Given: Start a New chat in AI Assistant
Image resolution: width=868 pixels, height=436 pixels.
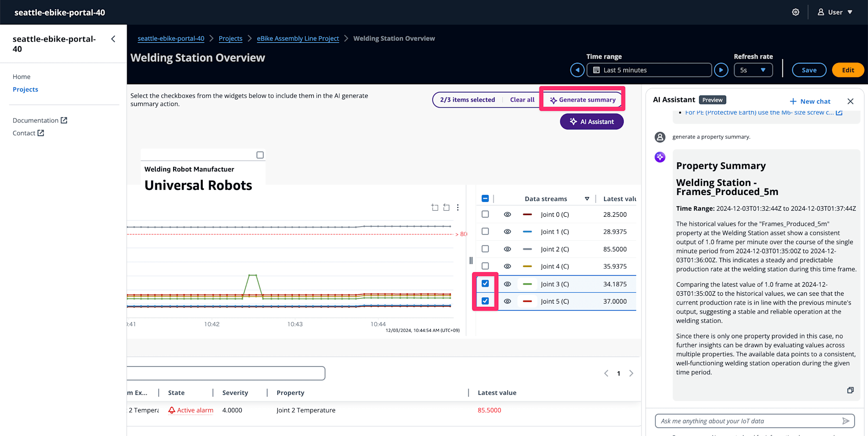Looking at the screenshot, I should (x=810, y=101).
